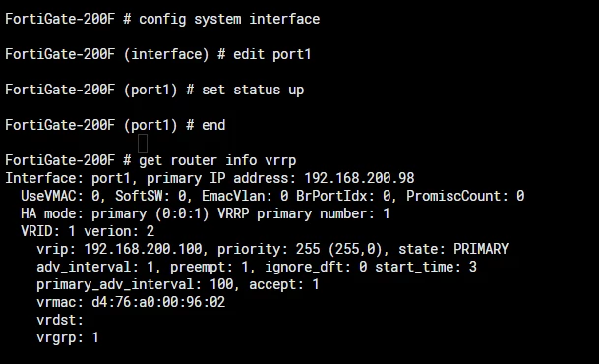Click the 'config system interface' command text
This screenshot has width=599, height=364.
(x=229, y=19)
